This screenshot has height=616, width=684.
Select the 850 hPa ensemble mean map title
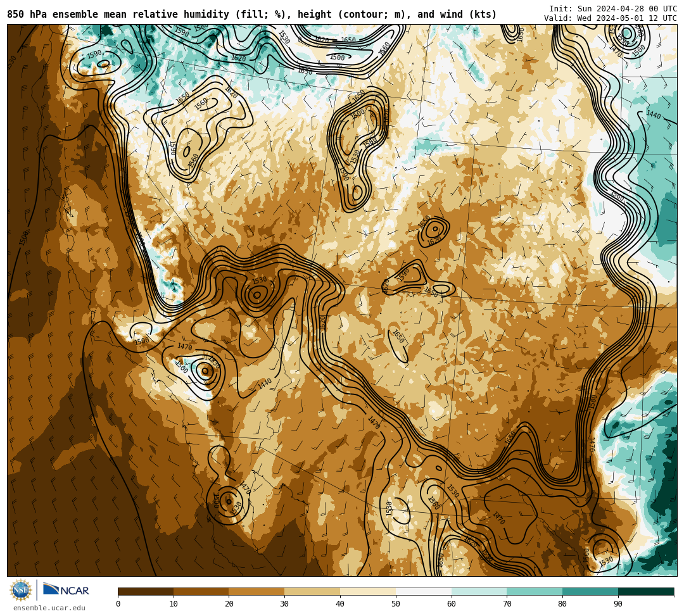click(251, 15)
